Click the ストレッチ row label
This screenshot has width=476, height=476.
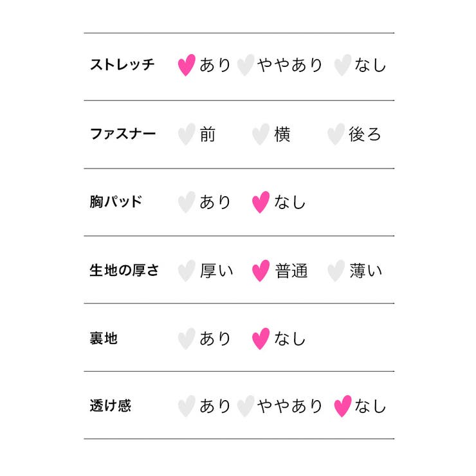coord(122,65)
